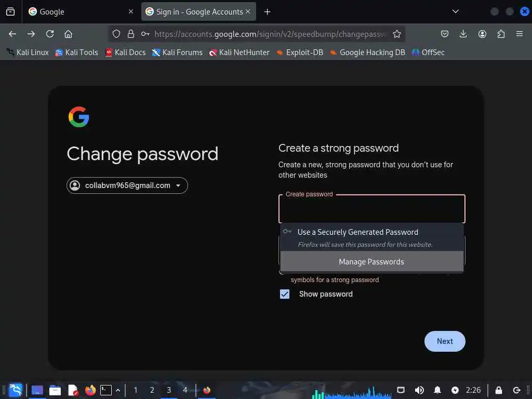Open the Extensions puzzle icon
This screenshot has height=399, width=532.
501,34
